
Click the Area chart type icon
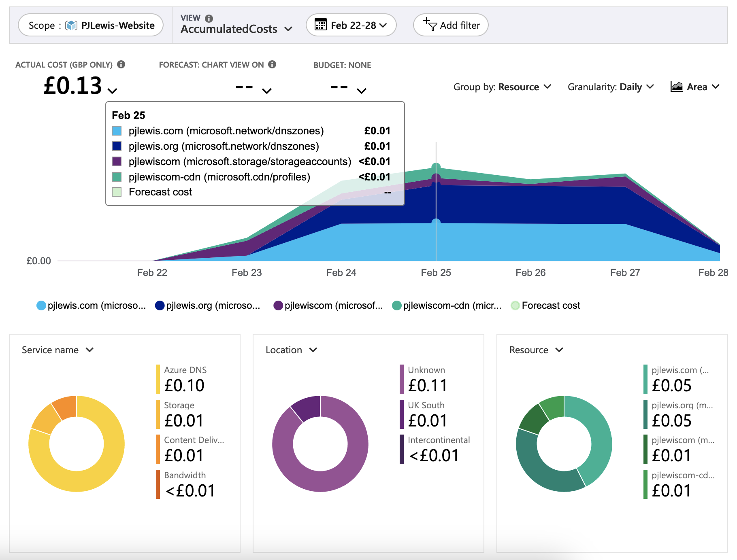click(x=677, y=87)
